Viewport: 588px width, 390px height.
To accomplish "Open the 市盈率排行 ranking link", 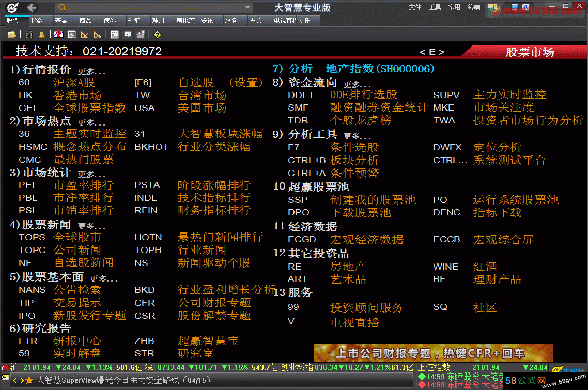I will click(x=83, y=185).
